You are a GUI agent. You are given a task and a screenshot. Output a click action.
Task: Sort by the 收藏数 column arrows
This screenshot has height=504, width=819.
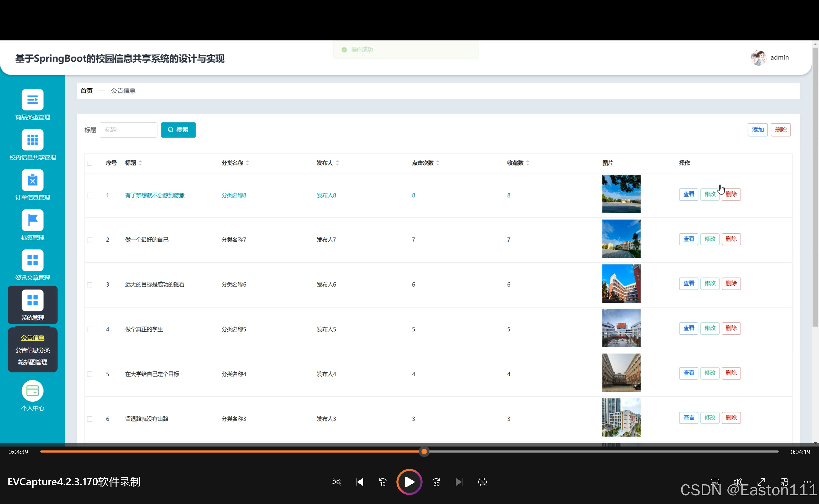(x=527, y=163)
